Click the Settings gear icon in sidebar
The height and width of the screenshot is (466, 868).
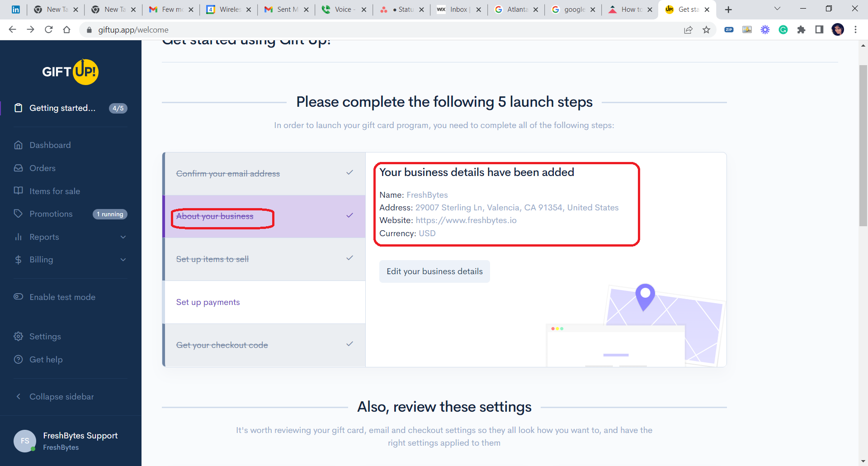(x=19, y=337)
